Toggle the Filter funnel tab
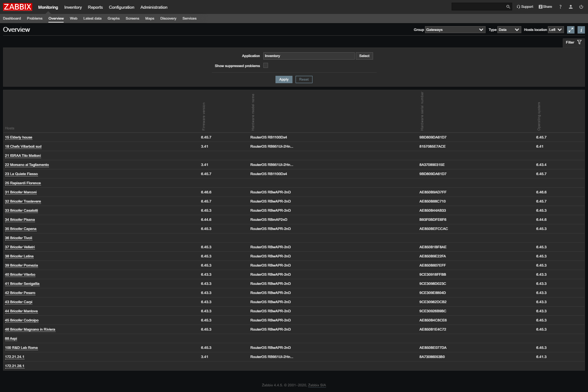588x392 pixels. (x=574, y=42)
